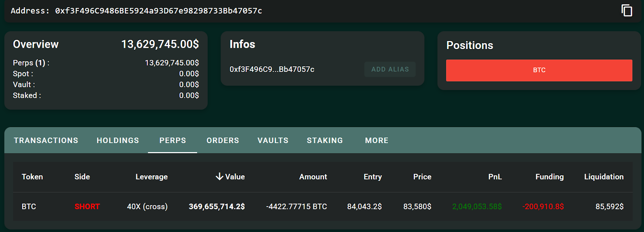Switch to the TRANSACTIONS tab
The width and height of the screenshot is (644, 232).
point(46,140)
